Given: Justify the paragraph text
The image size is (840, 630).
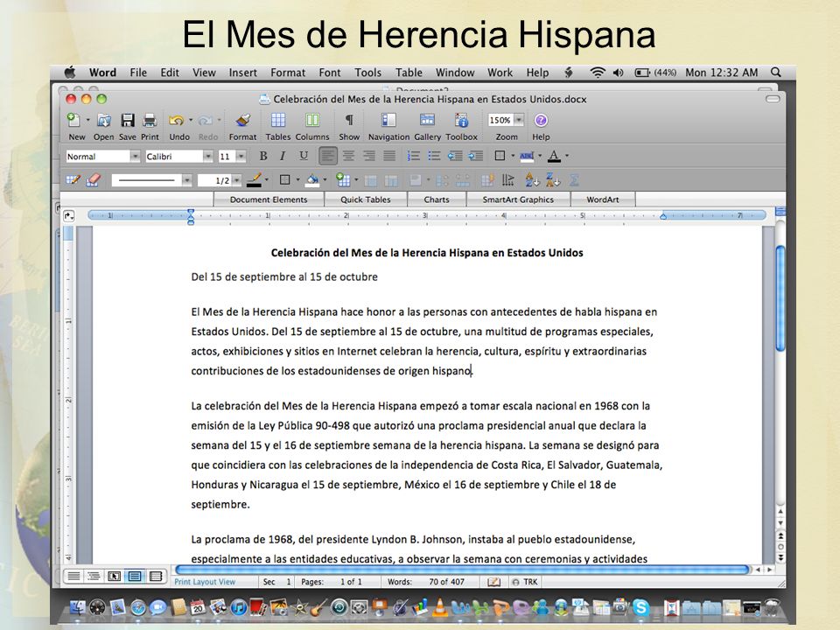Looking at the screenshot, I should [388, 156].
